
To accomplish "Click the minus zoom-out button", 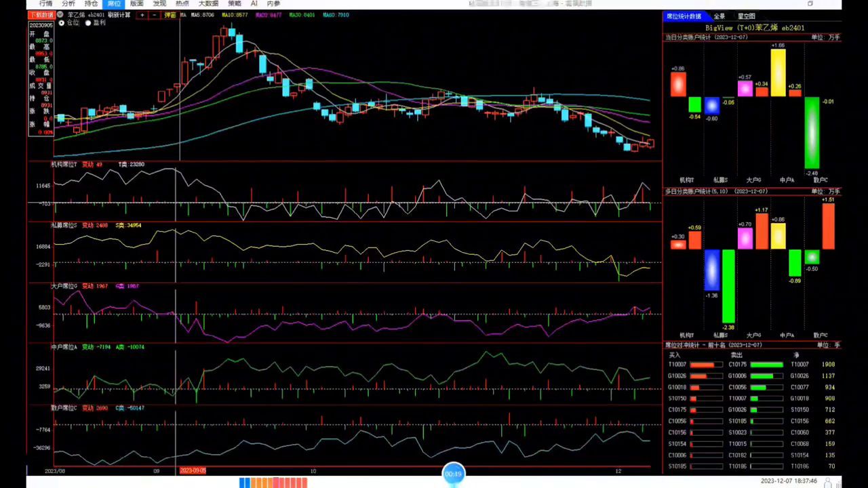I will point(155,15).
